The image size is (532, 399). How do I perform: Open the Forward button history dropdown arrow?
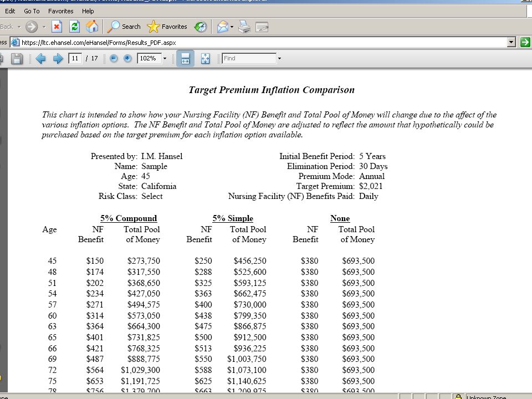[44, 27]
